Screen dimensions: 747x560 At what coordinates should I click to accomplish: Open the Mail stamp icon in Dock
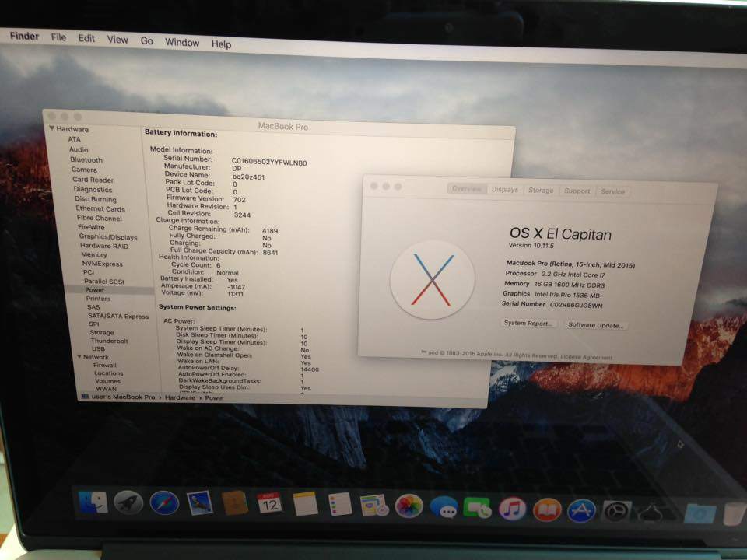[200, 504]
